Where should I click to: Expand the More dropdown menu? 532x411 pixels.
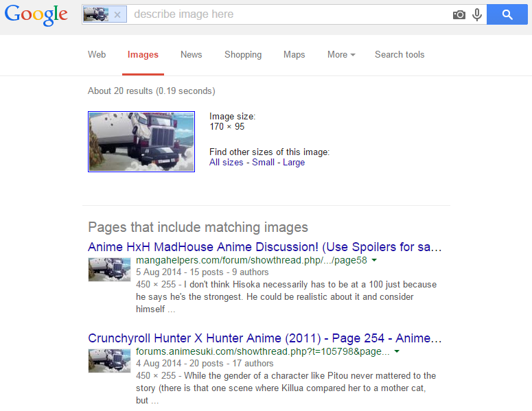tap(341, 55)
